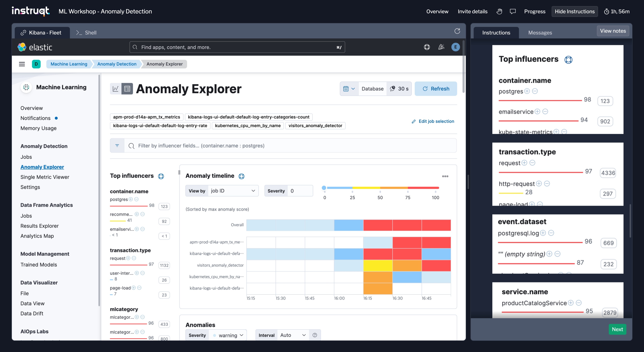This screenshot has height=352, width=644.
Task: Open Notifications in sidebar
Action: click(36, 118)
